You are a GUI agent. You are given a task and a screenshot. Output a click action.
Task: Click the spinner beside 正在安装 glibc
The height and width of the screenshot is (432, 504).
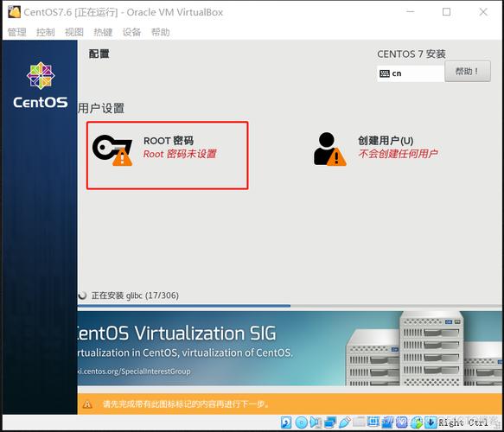[83, 295]
